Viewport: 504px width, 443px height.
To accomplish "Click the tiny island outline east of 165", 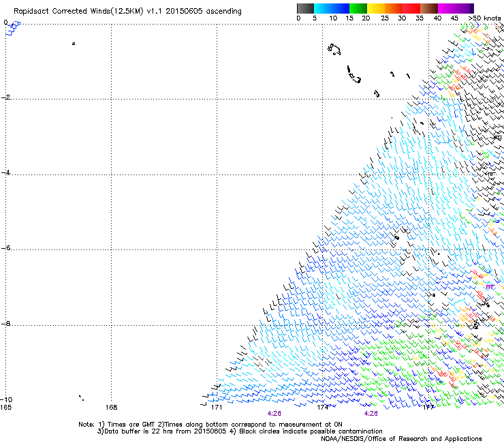I will point(74,44).
